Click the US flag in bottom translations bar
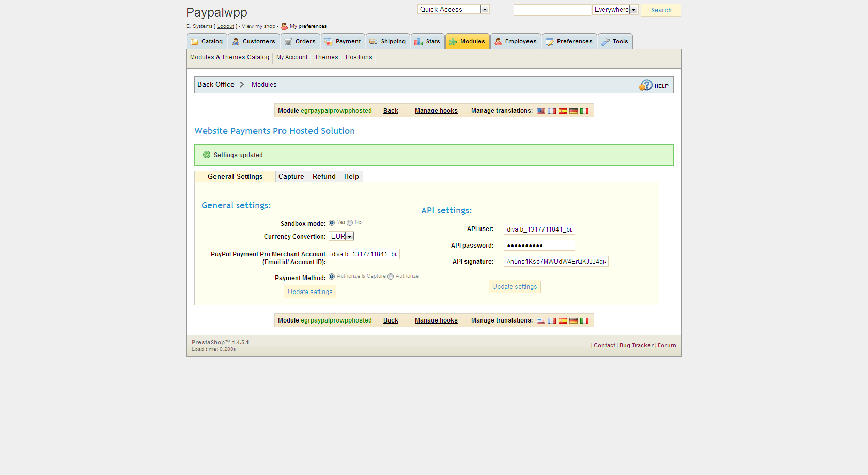 (541, 320)
